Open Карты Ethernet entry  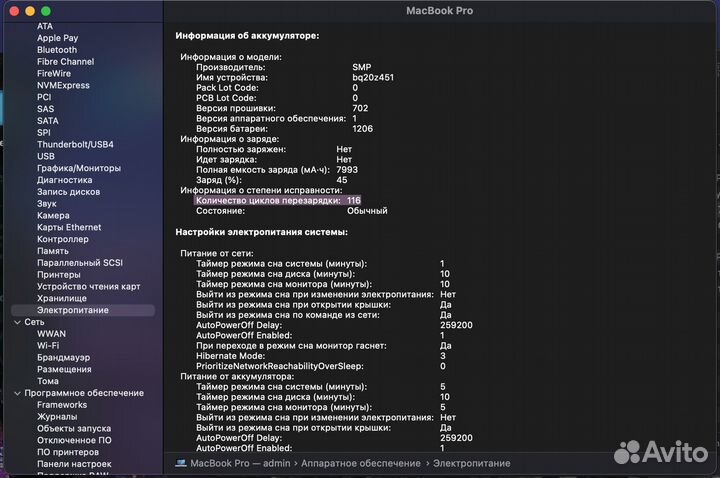tap(69, 227)
